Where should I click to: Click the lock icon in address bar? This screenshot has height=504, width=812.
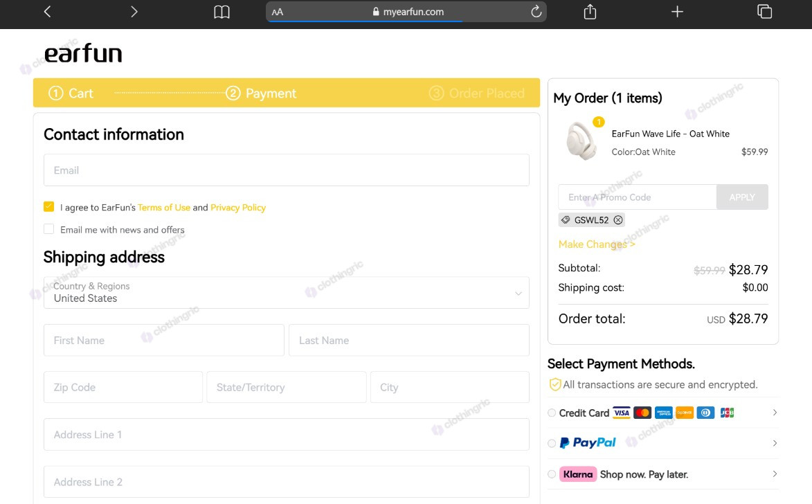[x=376, y=11]
